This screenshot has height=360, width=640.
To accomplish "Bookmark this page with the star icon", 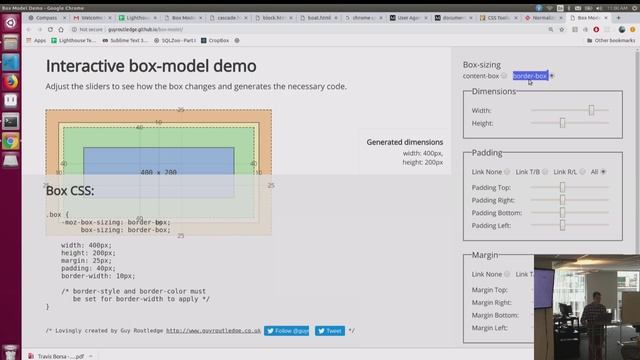I will [x=562, y=29].
